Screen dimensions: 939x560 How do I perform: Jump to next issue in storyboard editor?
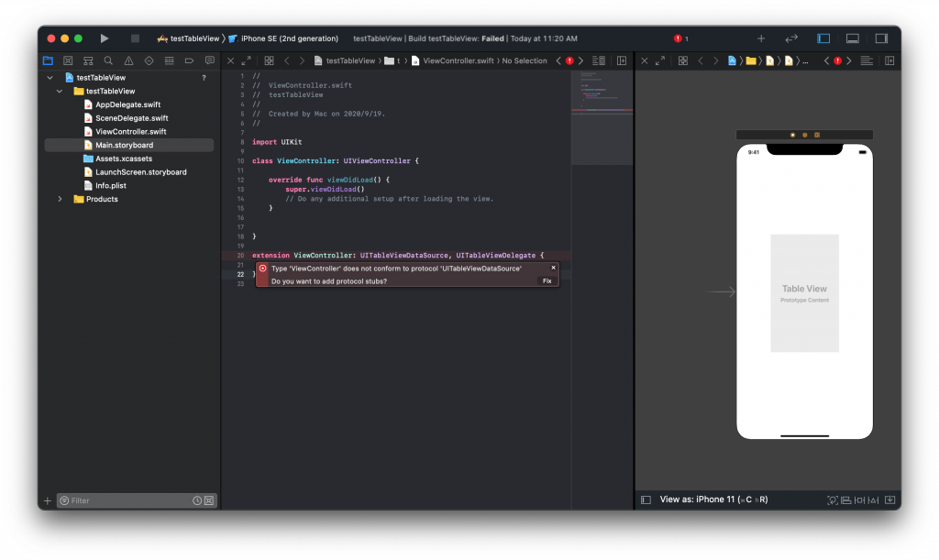[849, 60]
